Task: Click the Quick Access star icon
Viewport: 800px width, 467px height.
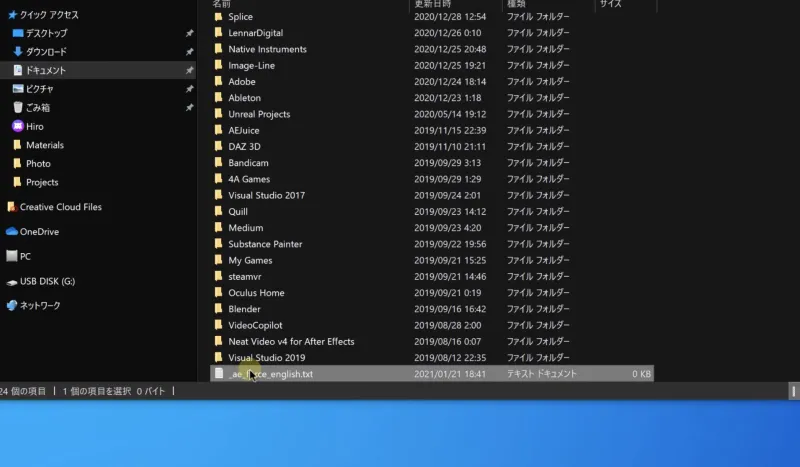Action: click(12, 15)
